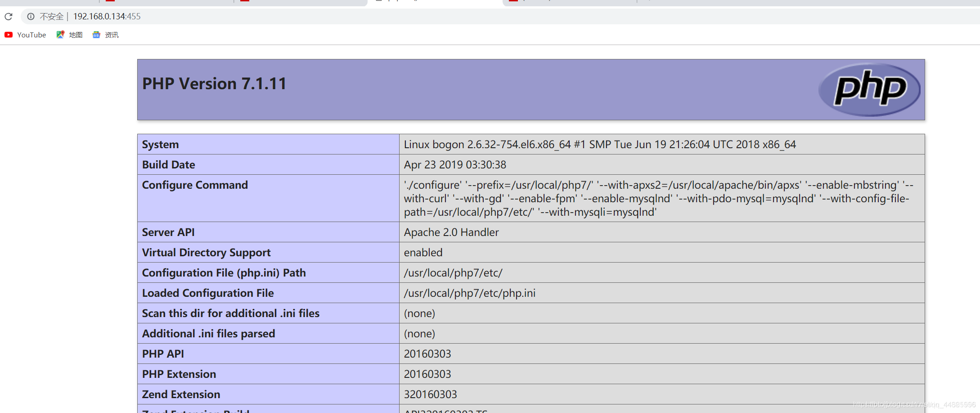Click the Apache 2.0 Handler value

pos(451,232)
